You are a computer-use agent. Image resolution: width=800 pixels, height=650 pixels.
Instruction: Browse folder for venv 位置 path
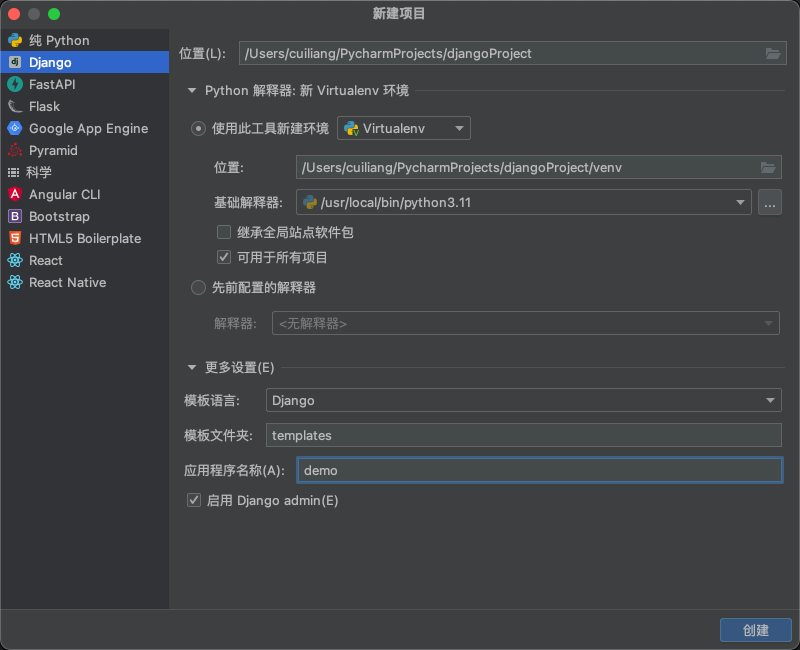768,167
